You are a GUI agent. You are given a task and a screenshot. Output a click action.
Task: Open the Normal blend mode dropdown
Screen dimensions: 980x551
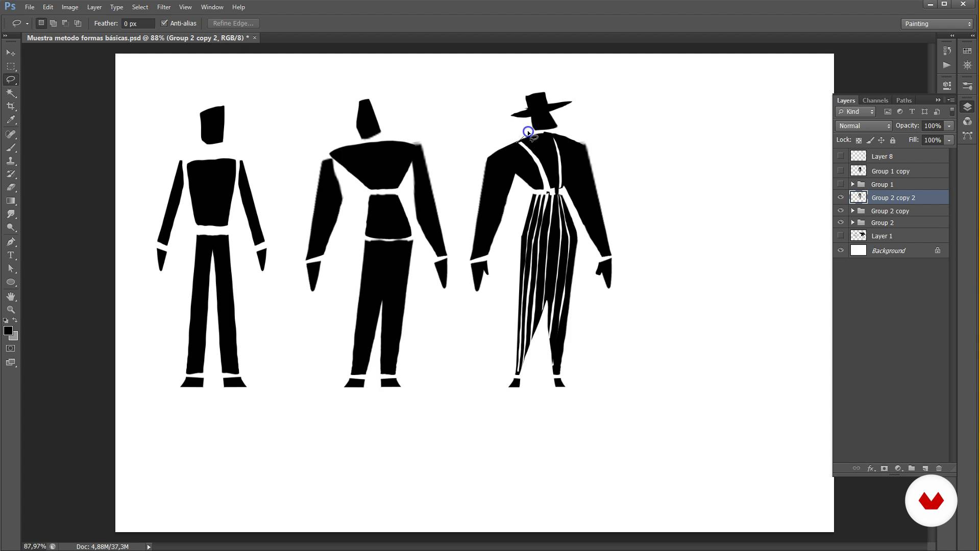point(864,126)
